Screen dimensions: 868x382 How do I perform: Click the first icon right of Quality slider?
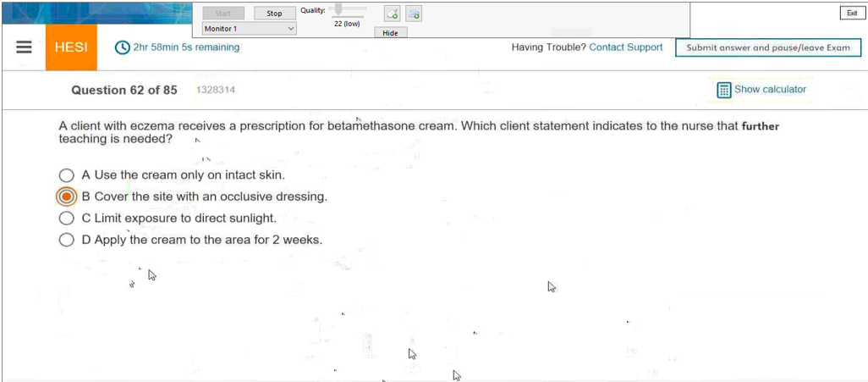(393, 14)
